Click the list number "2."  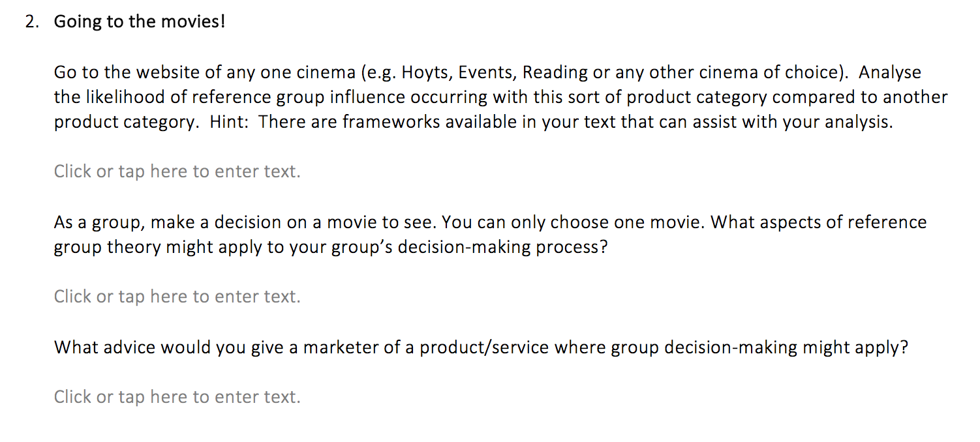(33, 22)
